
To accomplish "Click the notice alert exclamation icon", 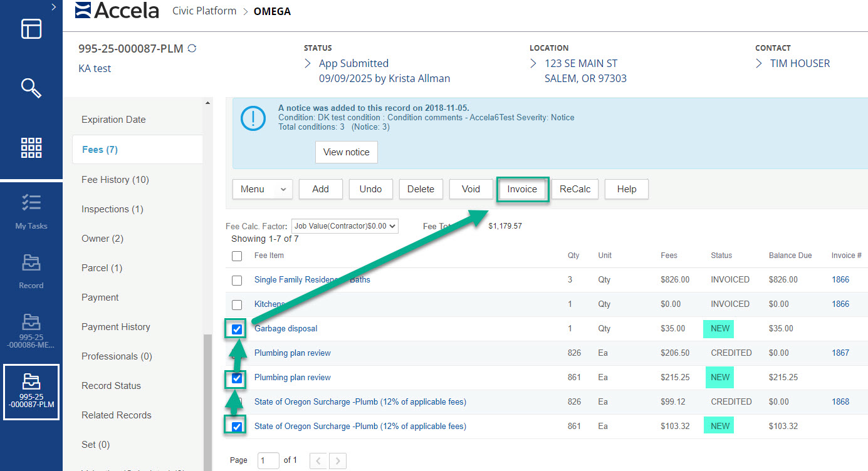I will point(254,117).
